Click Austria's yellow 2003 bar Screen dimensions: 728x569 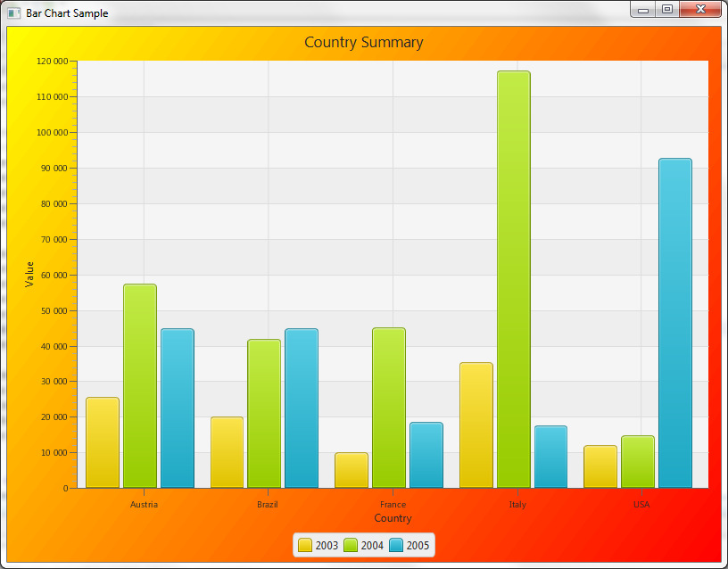click(x=103, y=442)
